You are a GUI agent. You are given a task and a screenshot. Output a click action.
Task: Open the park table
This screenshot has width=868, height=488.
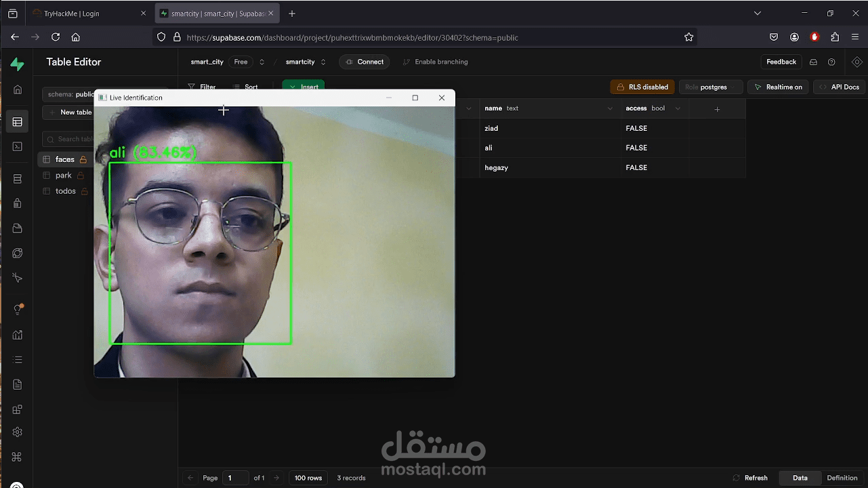pyautogui.click(x=64, y=175)
